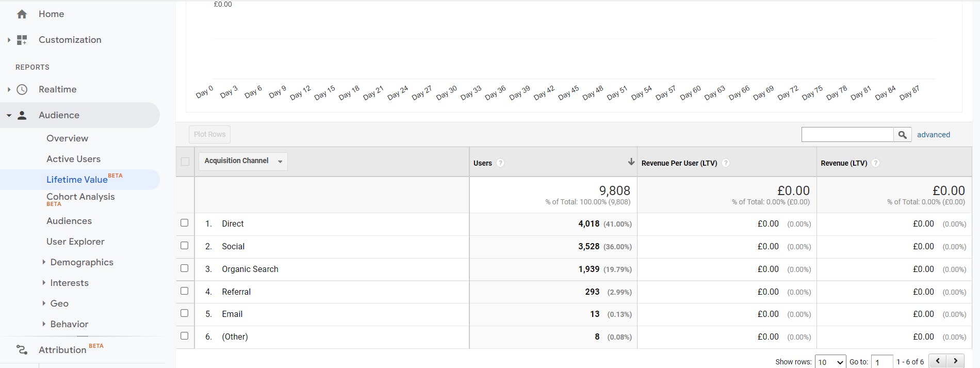Tick the Organic Search row checkbox
The height and width of the screenshot is (368, 980).
point(184,268)
